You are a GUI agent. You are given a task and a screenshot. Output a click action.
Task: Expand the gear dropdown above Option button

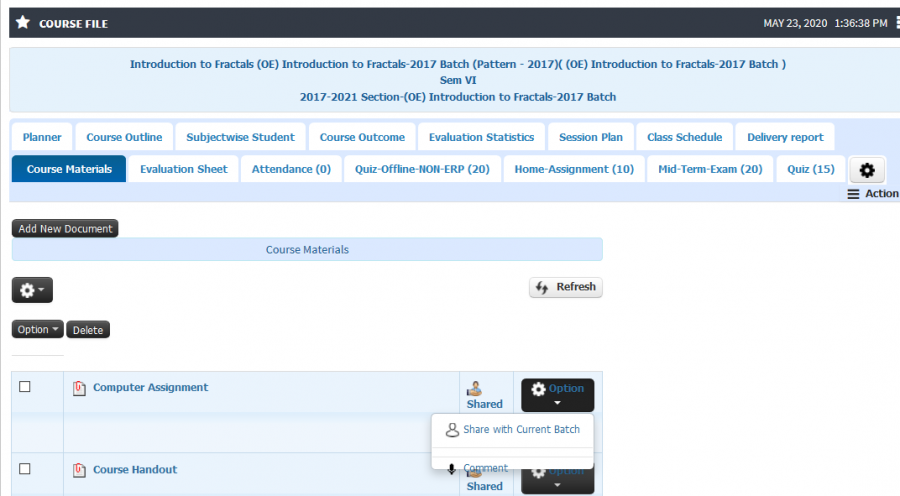(x=32, y=290)
